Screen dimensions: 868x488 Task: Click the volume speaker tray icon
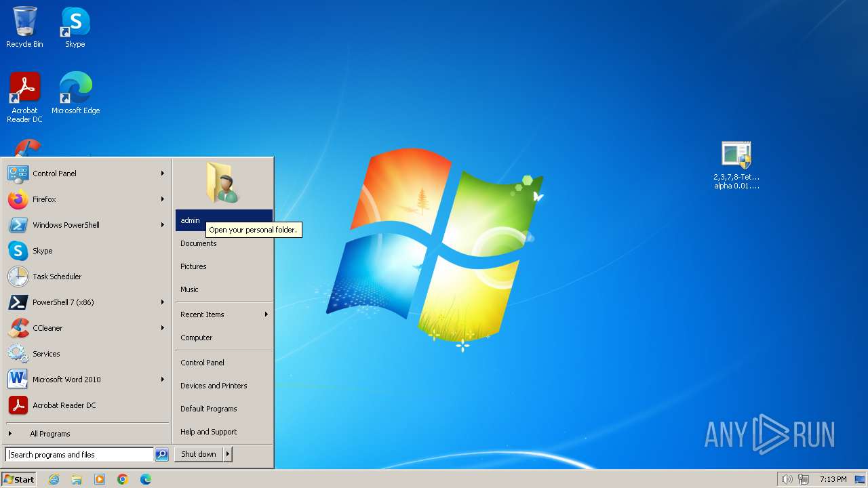787,479
